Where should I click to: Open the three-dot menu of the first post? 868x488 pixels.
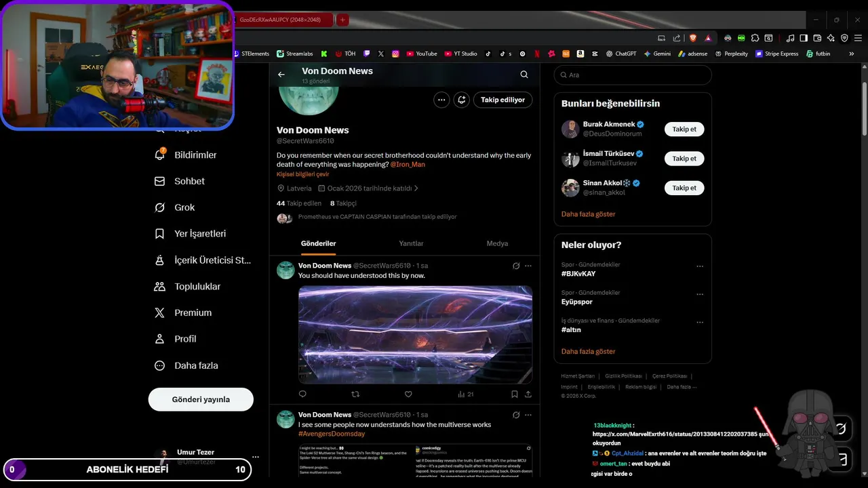click(528, 266)
